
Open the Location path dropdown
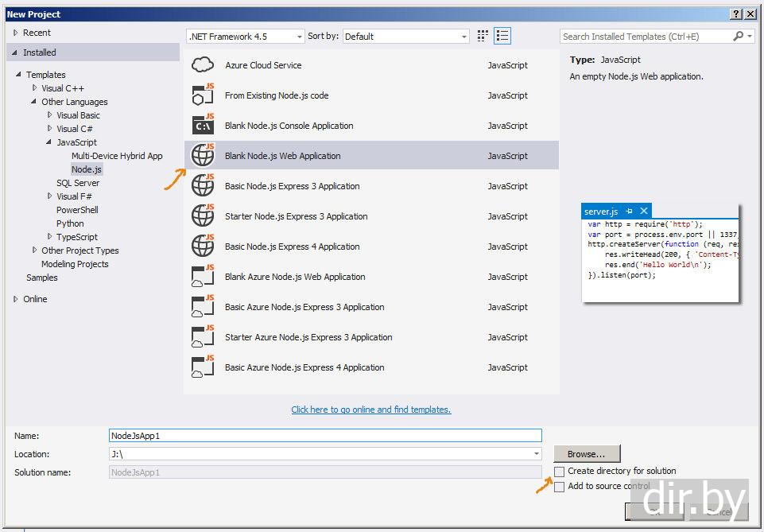[x=537, y=454]
